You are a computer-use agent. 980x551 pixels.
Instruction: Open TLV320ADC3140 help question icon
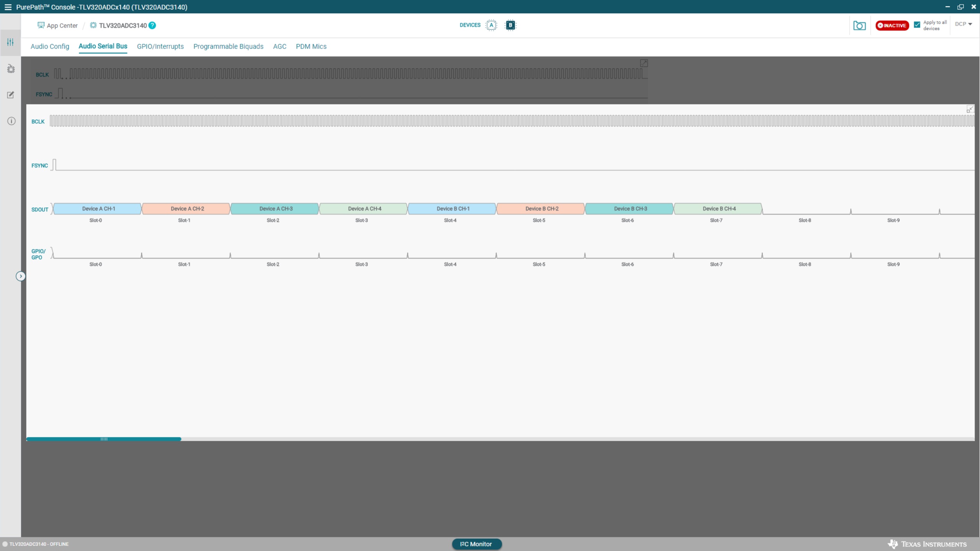coord(152,26)
